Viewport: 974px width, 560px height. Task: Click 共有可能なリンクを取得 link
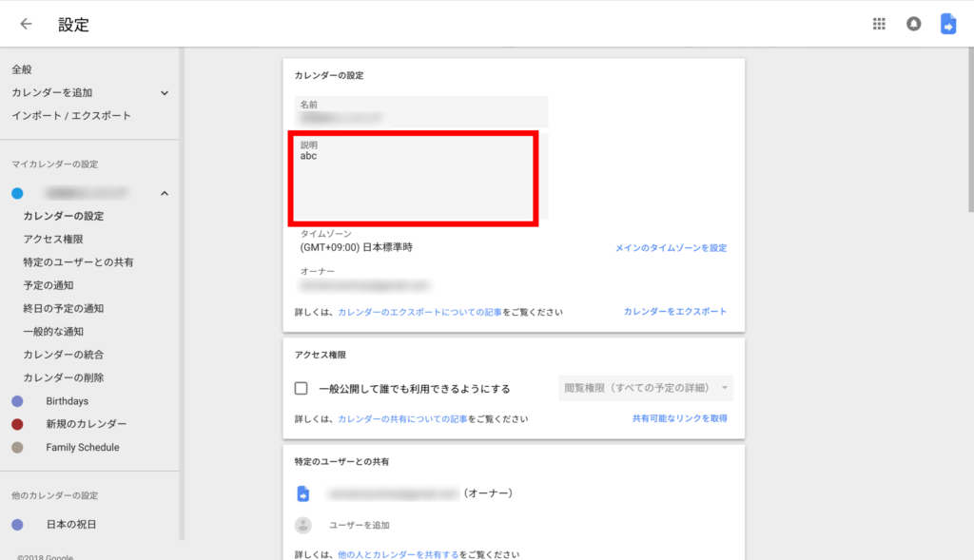pos(679,418)
